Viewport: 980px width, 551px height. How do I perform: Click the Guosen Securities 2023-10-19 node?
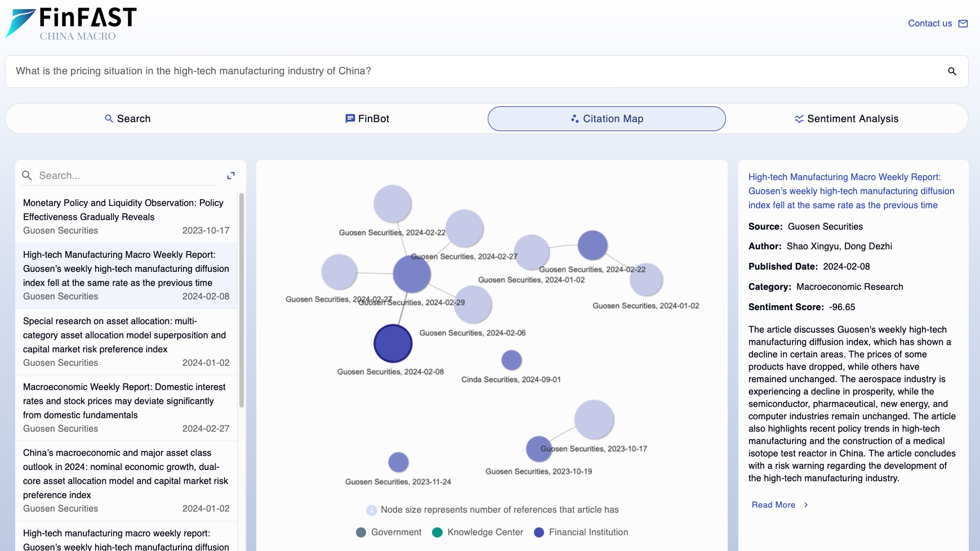(539, 449)
